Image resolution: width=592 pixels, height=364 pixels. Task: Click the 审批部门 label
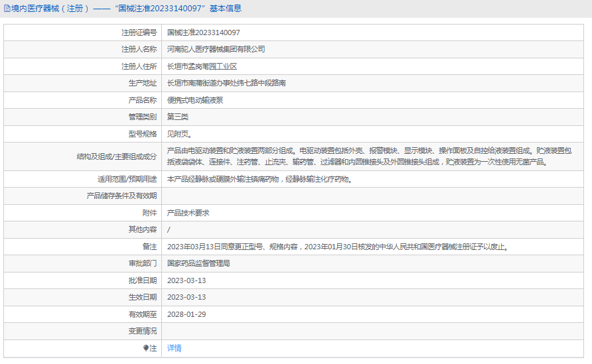tap(142, 263)
